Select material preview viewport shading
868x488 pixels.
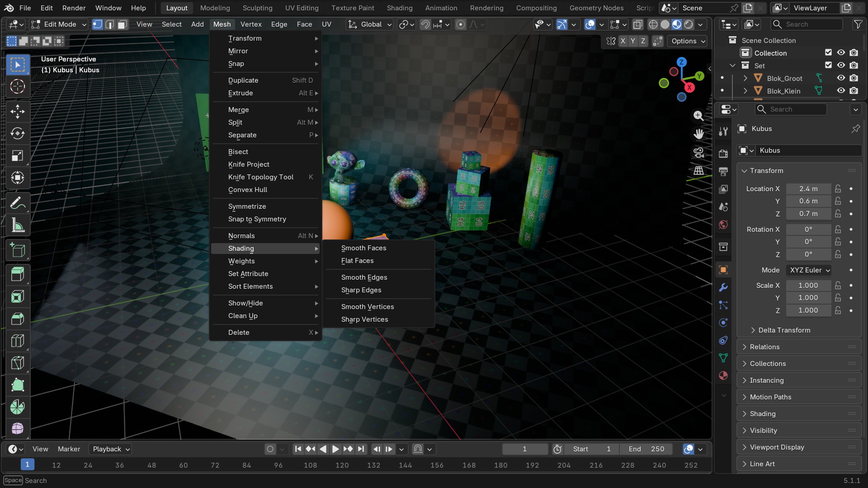677,24
